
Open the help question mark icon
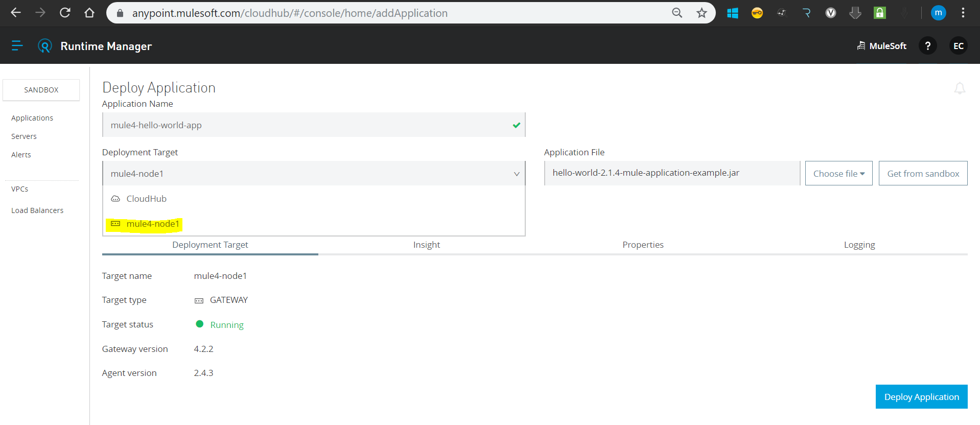tap(927, 46)
